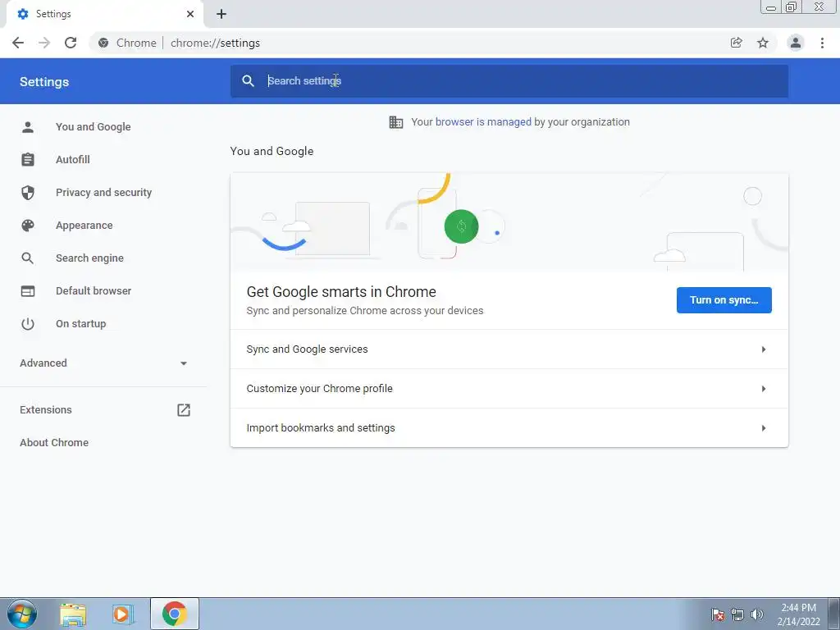This screenshot has height=630, width=840.
Task: Go forward using the forward arrow
Action: point(44,43)
